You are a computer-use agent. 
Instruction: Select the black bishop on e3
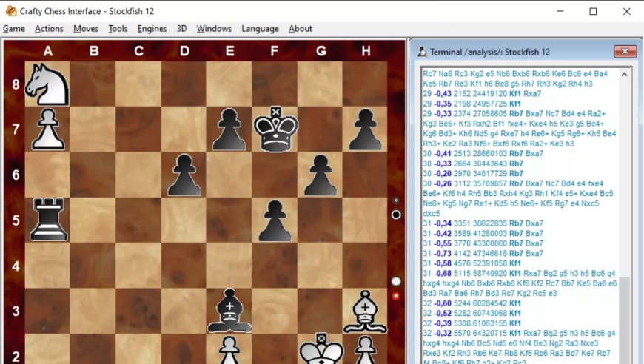(229, 311)
